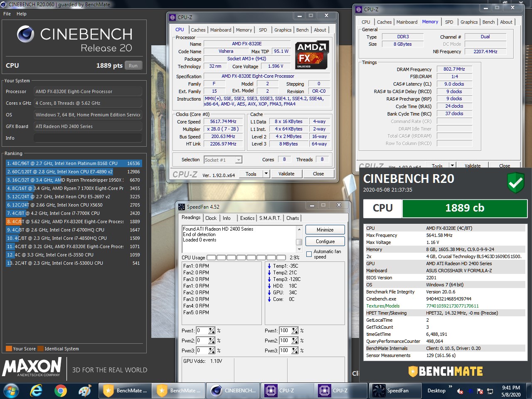532x399 pixels.
Task: Click the Identical System legend swatch
Action: pyautogui.click(x=40, y=349)
